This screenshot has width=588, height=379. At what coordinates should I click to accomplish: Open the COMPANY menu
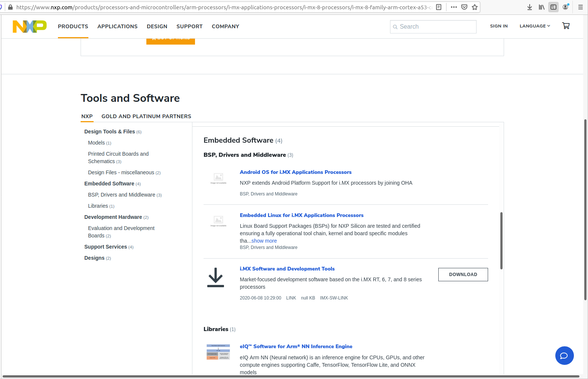pyautogui.click(x=225, y=26)
